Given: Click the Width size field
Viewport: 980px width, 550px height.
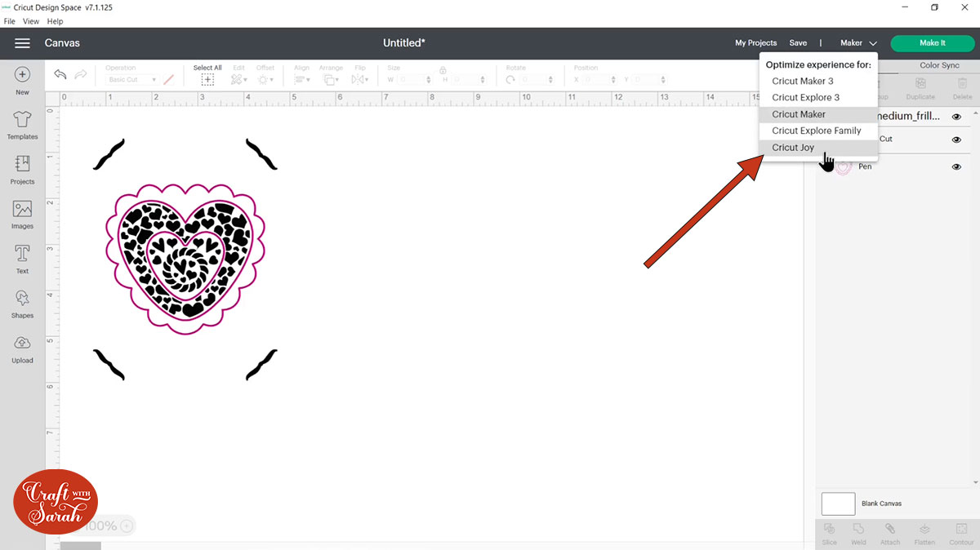Looking at the screenshot, I should point(415,80).
